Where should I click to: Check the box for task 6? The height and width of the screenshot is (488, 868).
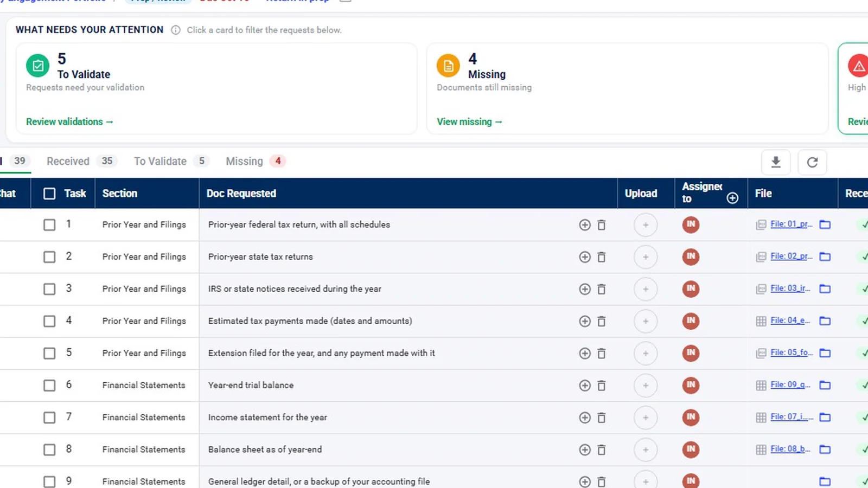tap(49, 385)
